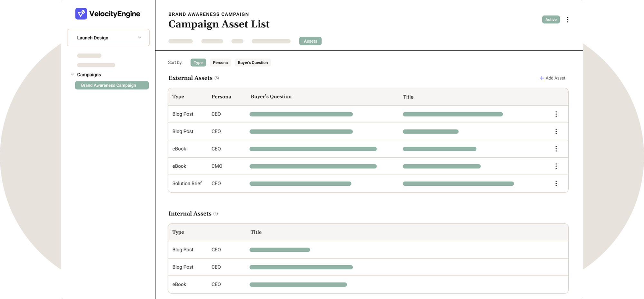Click the Active status badge

click(551, 20)
